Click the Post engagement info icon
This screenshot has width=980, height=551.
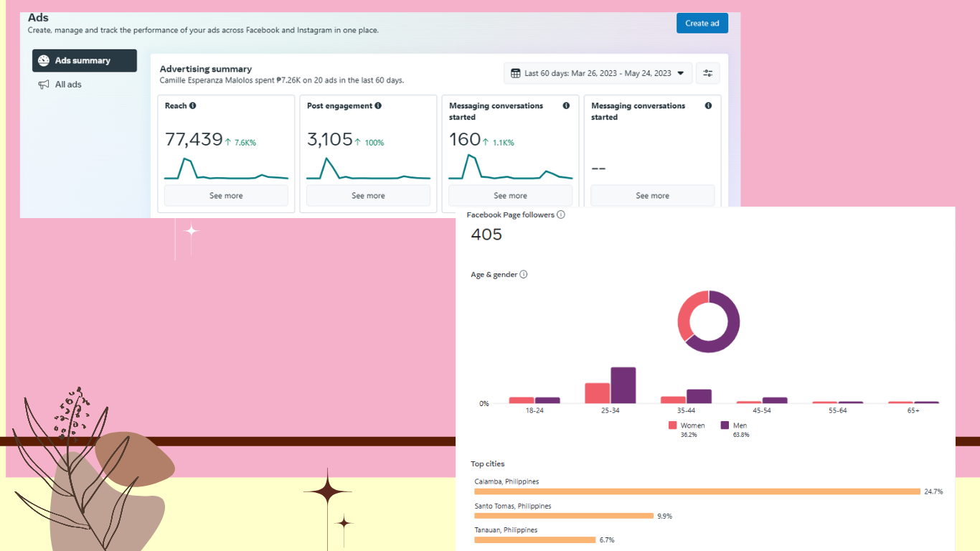pyautogui.click(x=378, y=105)
